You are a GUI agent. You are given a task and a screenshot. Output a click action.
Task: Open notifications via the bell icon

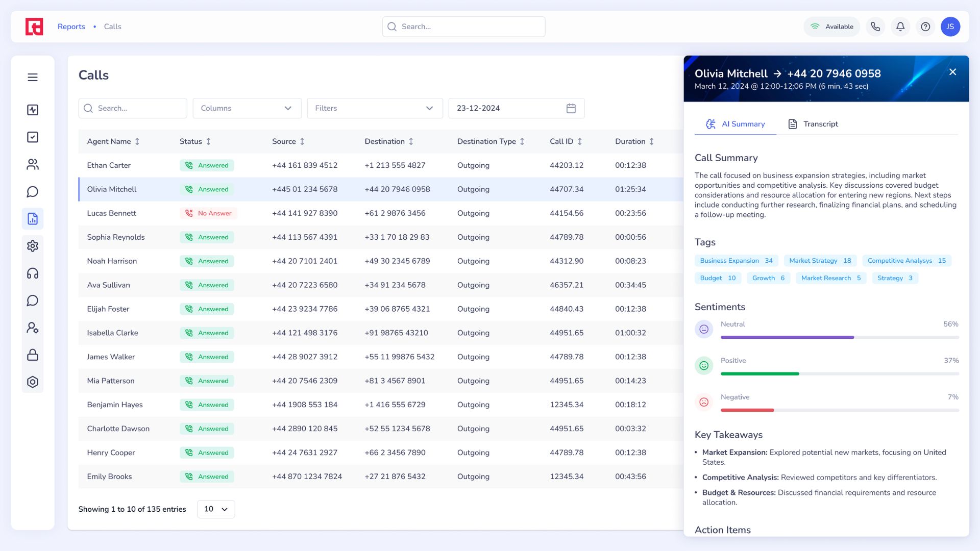(900, 27)
